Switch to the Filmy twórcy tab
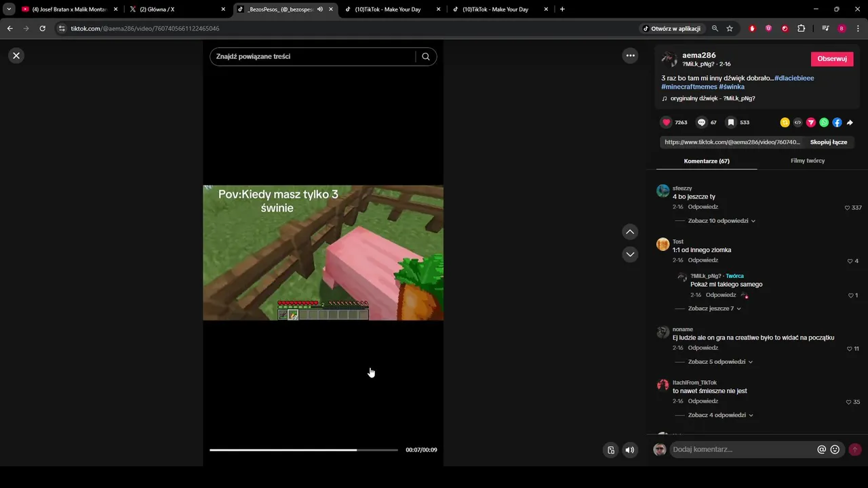This screenshot has height=488, width=868. (x=808, y=161)
